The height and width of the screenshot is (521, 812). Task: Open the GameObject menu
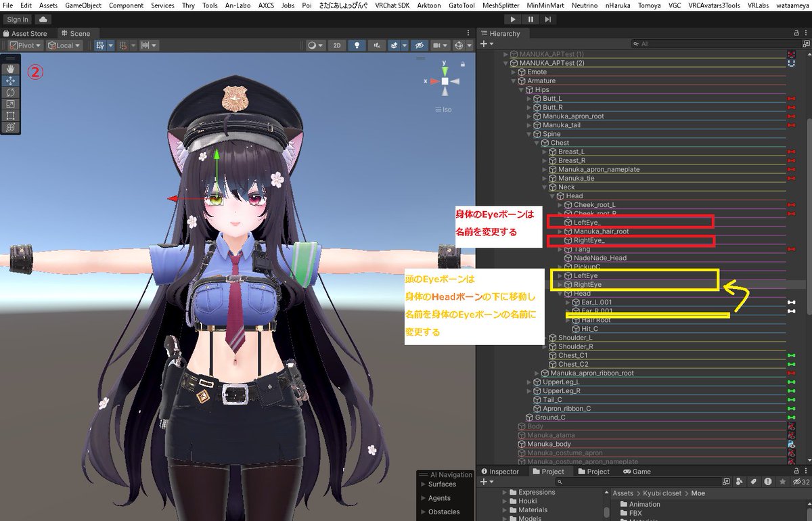pos(83,5)
